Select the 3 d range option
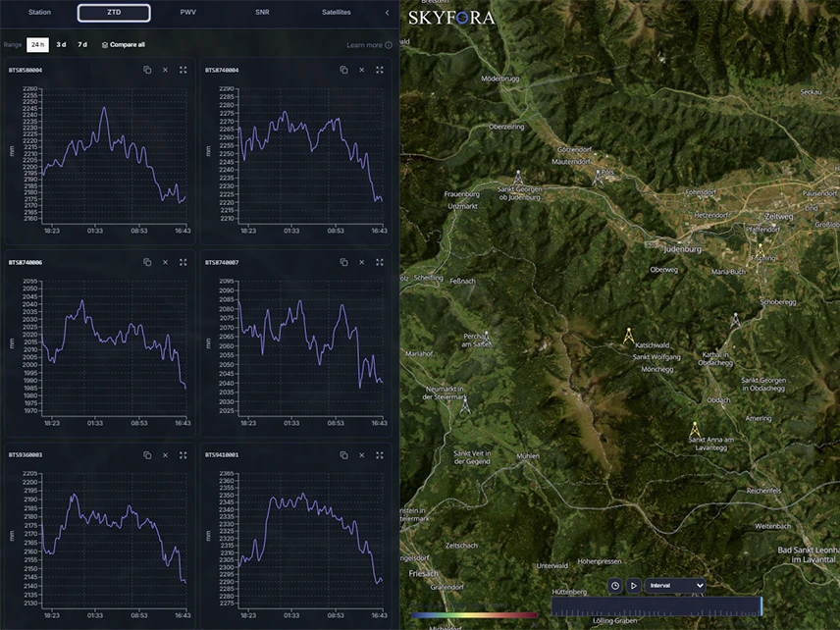Screen dimensions: 840x630 [61, 44]
